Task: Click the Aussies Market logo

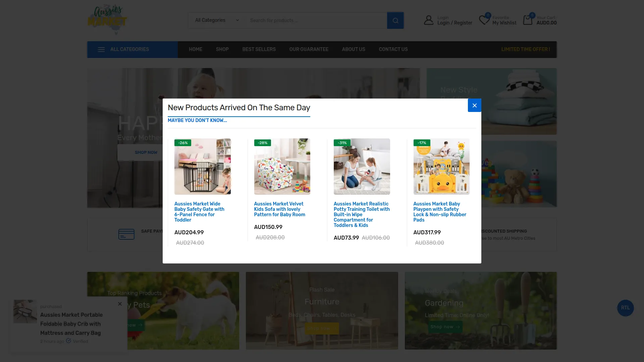Action: coord(107,19)
